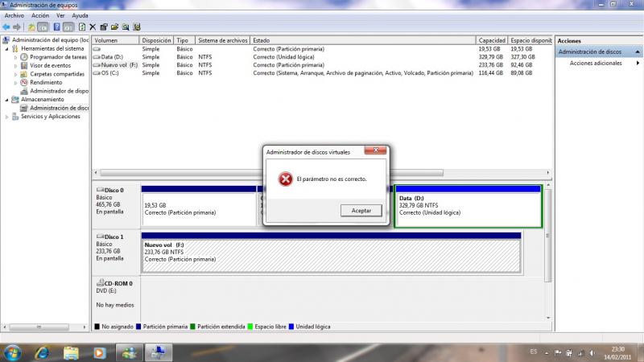Click Aceptar in the error dialog

tap(361, 211)
